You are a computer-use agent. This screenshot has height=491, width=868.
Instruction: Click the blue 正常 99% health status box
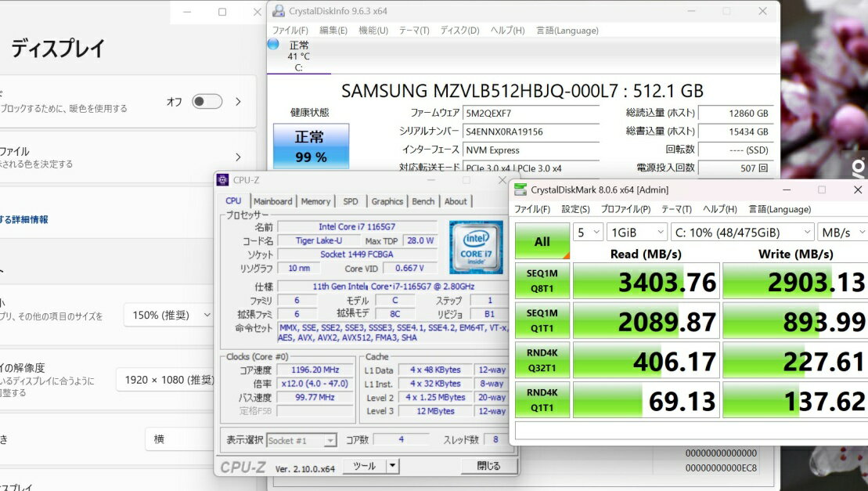coord(310,146)
